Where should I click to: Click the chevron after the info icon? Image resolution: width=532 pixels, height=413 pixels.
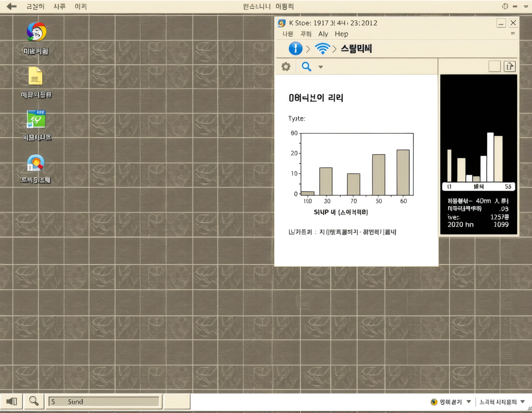[308, 49]
